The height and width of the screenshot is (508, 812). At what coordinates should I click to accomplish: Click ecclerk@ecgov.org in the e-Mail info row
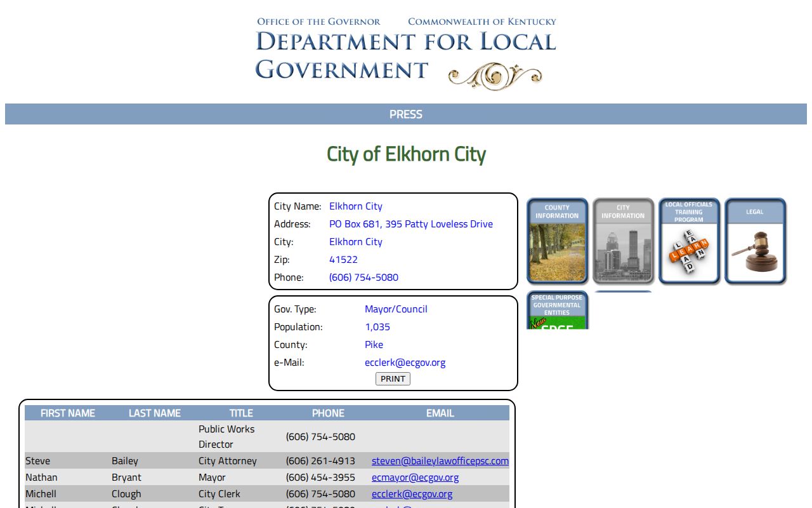pyautogui.click(x=405, y=363)
